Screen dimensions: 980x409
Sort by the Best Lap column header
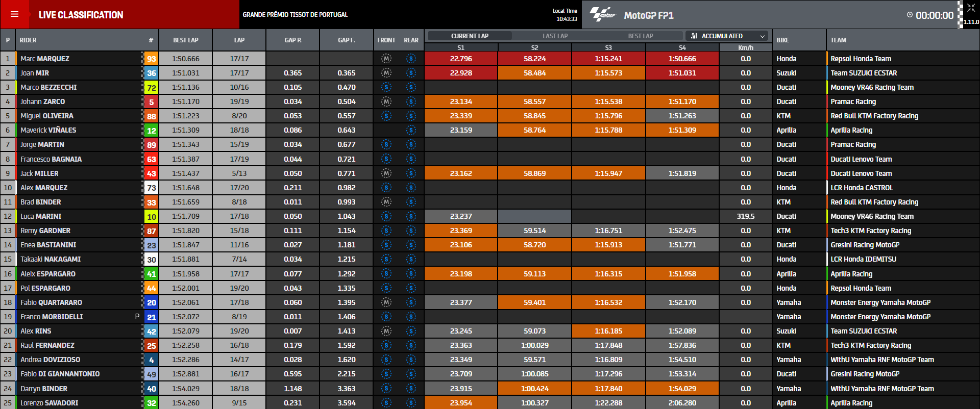(x=186, y=40)
